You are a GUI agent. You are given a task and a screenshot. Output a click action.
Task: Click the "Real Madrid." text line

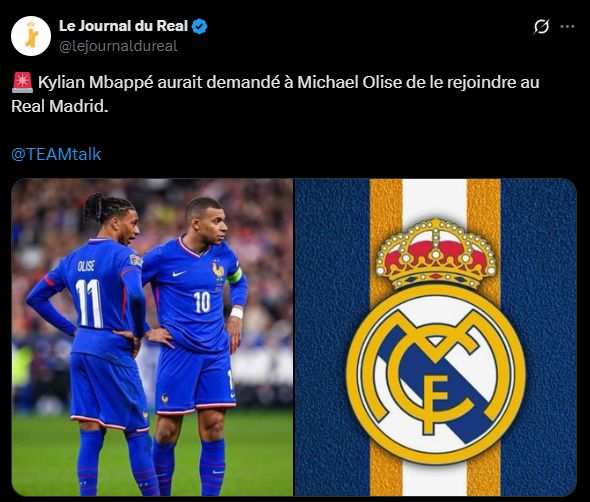click(60, 106)
